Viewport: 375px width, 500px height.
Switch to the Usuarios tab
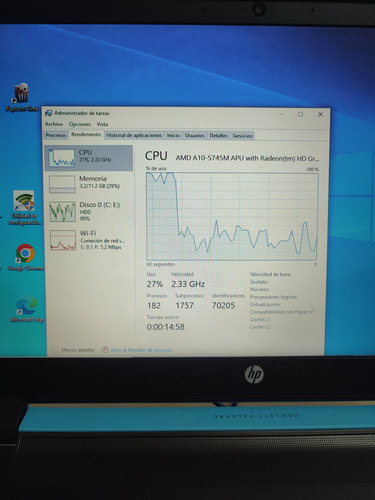195,136
